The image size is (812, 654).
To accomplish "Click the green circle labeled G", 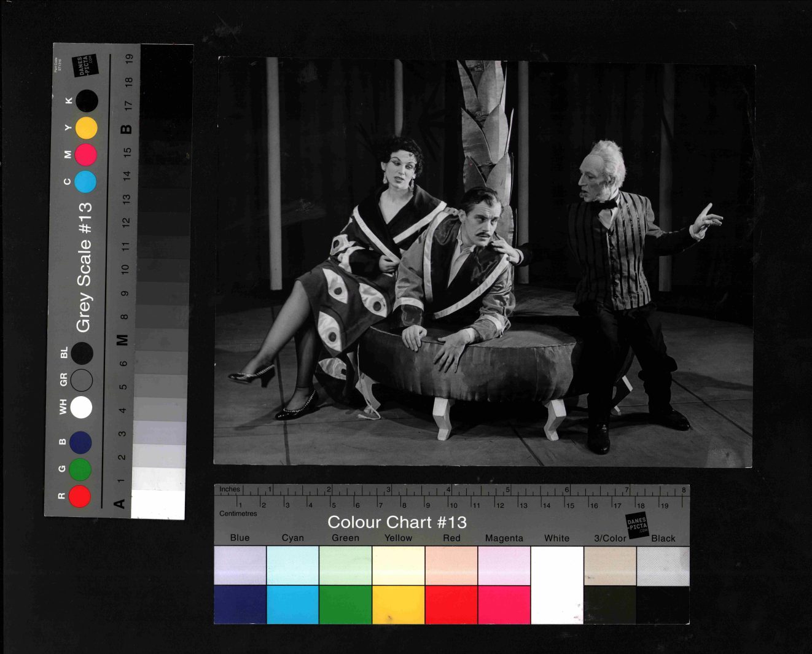I will pos(80,469).
